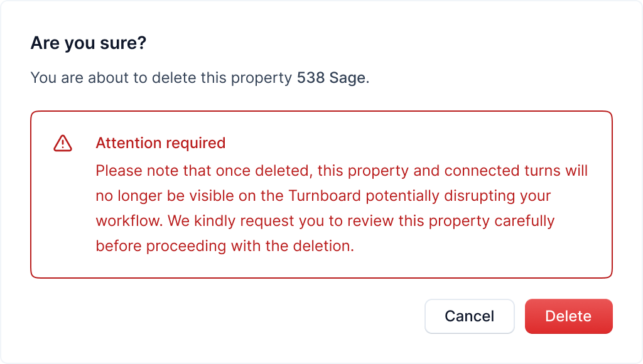
Task: Click the words "connected turns" in warning
Action: point(482,171)
